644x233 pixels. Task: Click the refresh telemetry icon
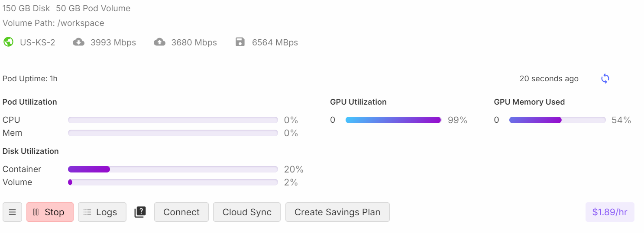pos(605,79)
